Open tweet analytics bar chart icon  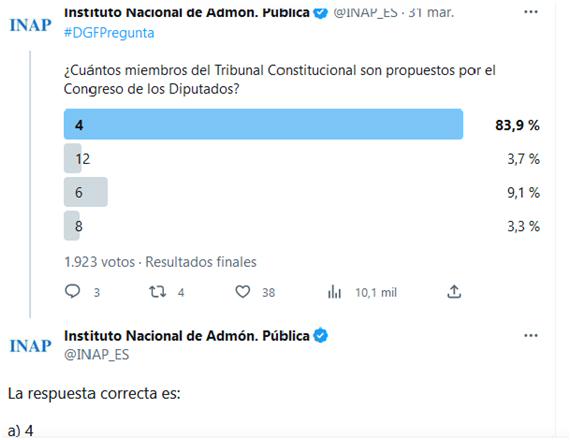tap(334, 292)
